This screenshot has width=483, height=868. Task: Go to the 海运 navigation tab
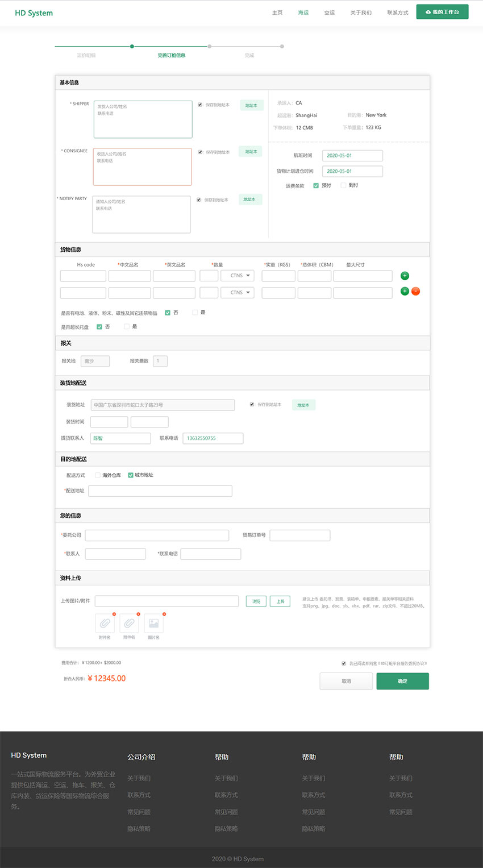click(303, 13)
